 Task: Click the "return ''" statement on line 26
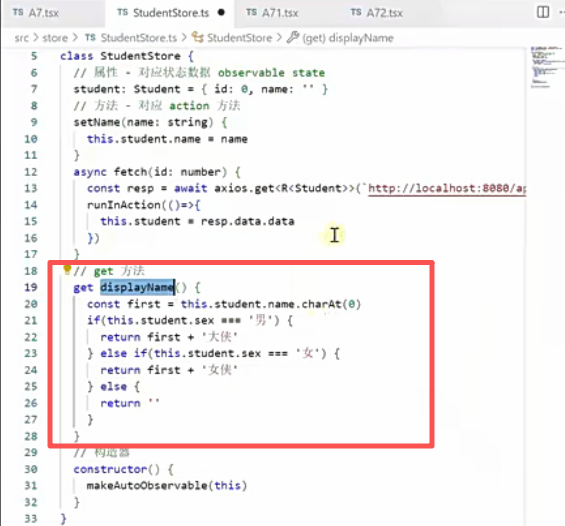pyautogui.click(x=130, y=403)
